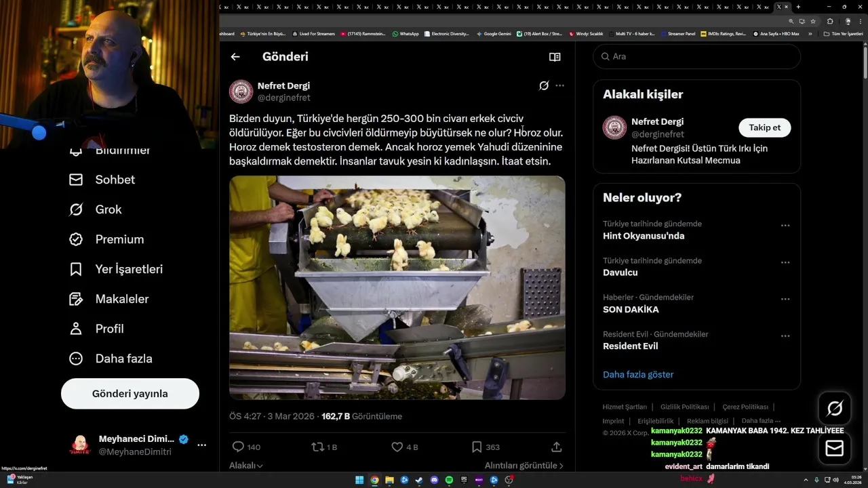This screenshot has height=488, width=868.
Task: Bookmark this page with star icon
Action: click(813, 21)
